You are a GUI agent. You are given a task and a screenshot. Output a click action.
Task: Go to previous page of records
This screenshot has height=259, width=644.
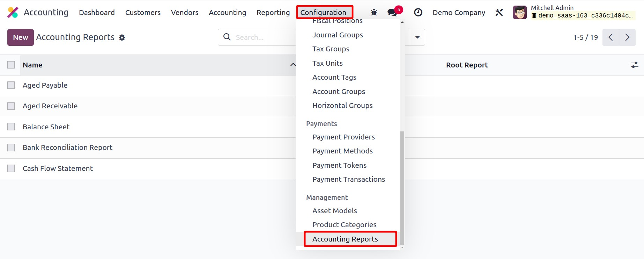(x=610, y=37)
